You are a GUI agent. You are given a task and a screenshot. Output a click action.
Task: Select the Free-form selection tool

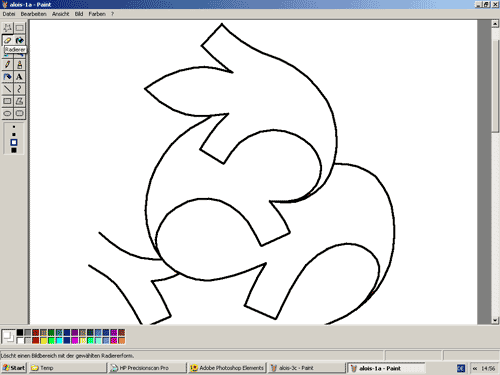pos(7,28)
